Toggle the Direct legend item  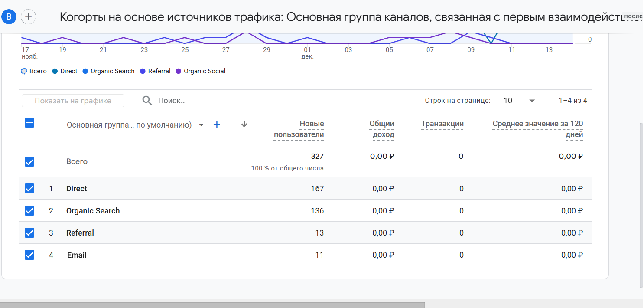point(65,71)
